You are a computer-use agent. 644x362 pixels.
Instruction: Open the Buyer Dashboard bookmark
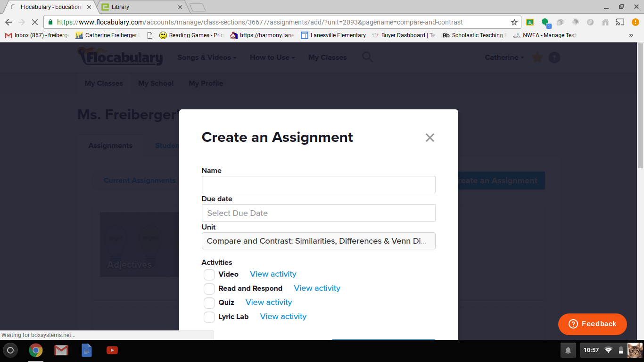(404, 35)
